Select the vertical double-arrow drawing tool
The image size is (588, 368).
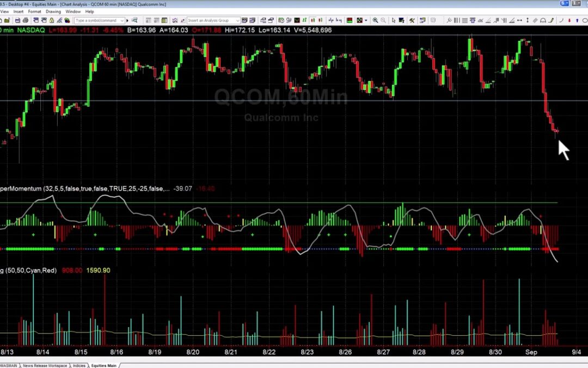coord(527,20)
